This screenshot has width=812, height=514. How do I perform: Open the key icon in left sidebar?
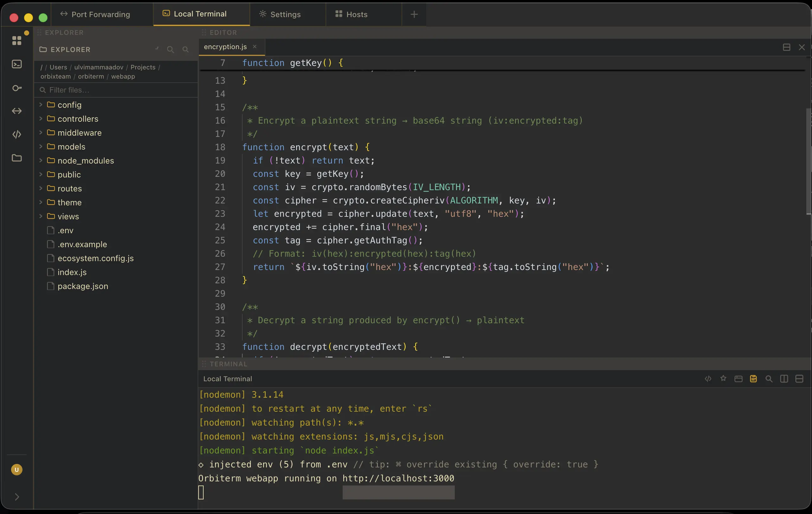16,88
